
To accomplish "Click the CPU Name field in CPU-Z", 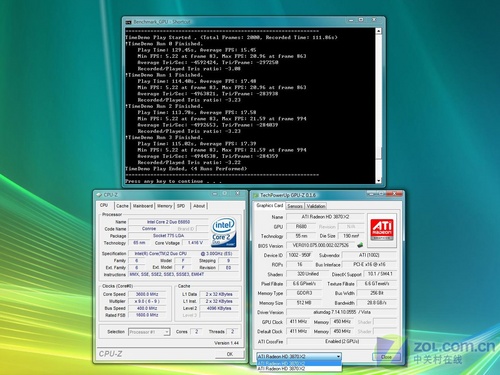I will click(x=168, y=222).
